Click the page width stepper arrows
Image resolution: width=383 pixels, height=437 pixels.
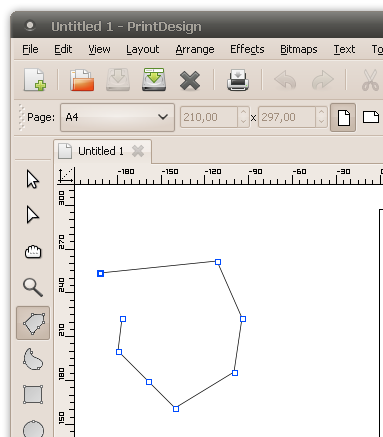coord(243,117)
